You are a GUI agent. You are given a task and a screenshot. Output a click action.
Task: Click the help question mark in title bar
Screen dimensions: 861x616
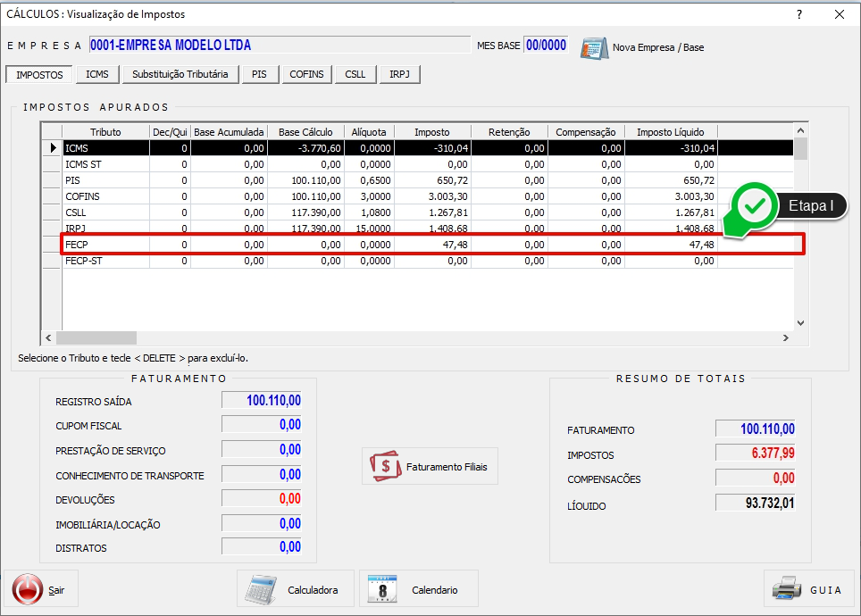(799, 14)
